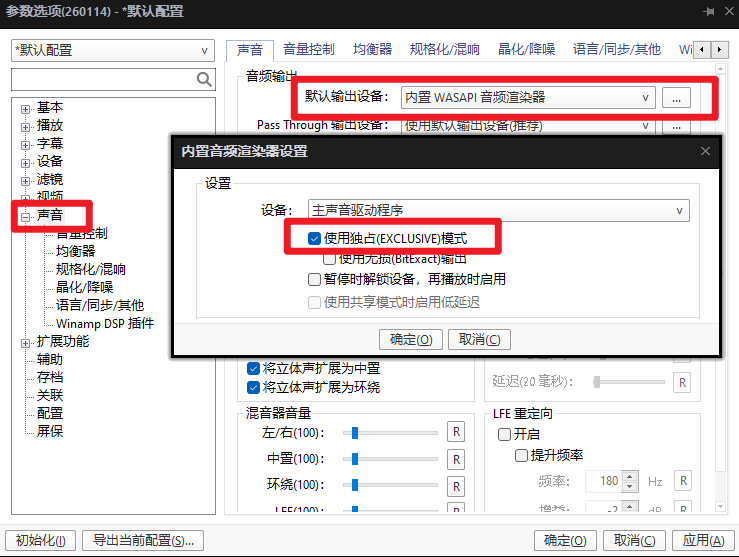Select 语言/同步/其他 in the tree
The image size is (739, 557).
[100, 305]
